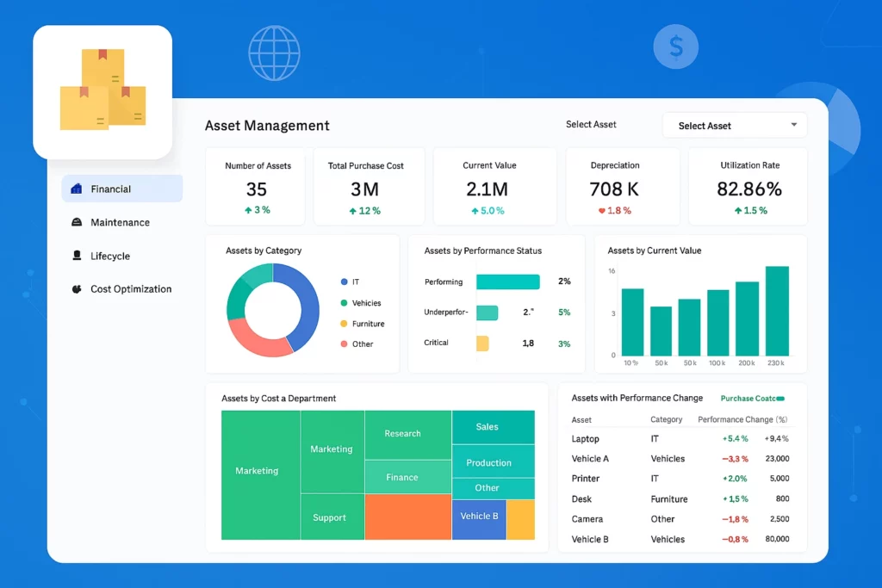
Task: Open the Select Asset dropdown
Action: point(734,126)
